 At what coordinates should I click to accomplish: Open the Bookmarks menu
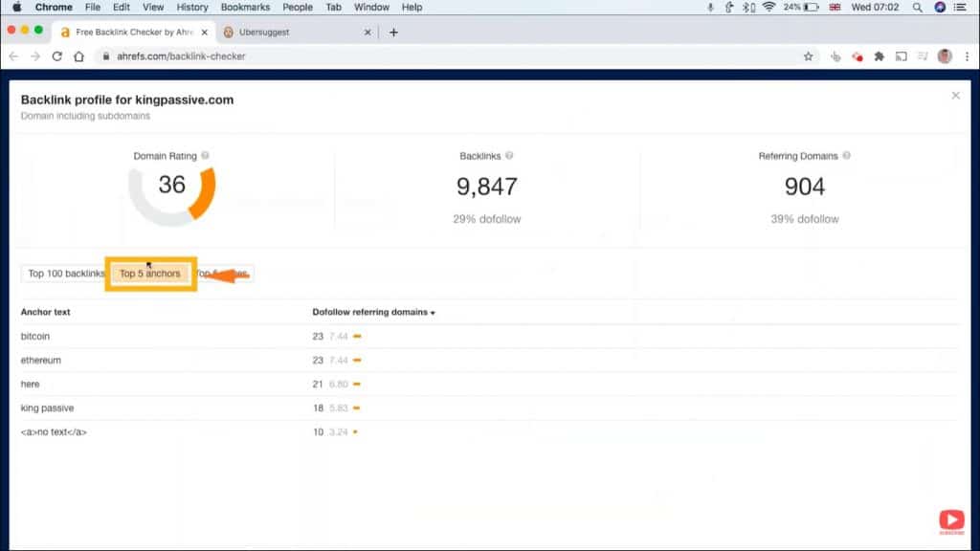(x=245, y=8)
